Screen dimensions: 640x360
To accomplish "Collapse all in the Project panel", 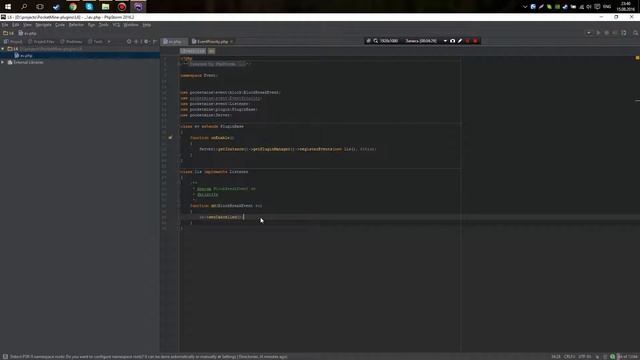I will [x=136, y=42].
